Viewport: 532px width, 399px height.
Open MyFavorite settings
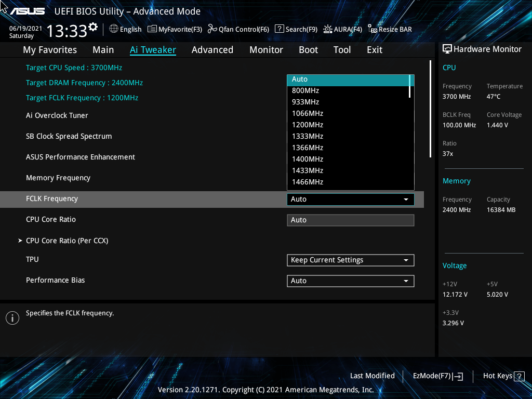pyautogui.click(x=175, y=29)
